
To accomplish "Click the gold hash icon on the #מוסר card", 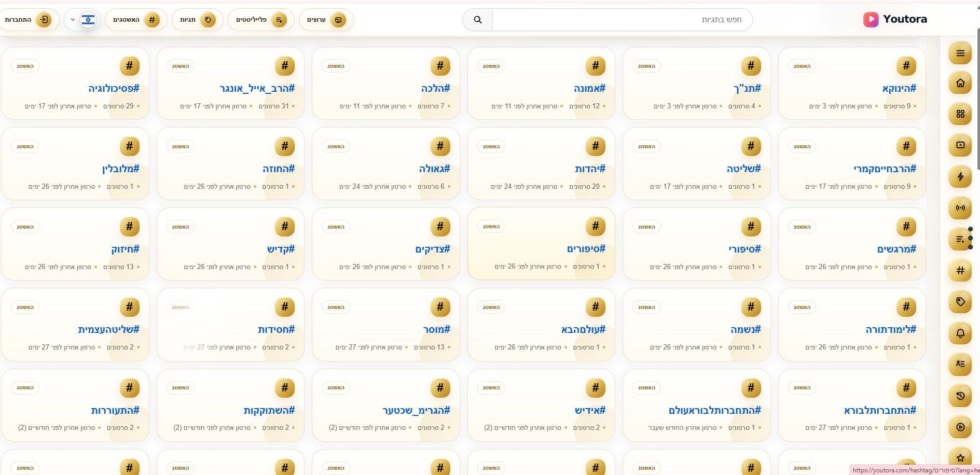I will (440, 307).
